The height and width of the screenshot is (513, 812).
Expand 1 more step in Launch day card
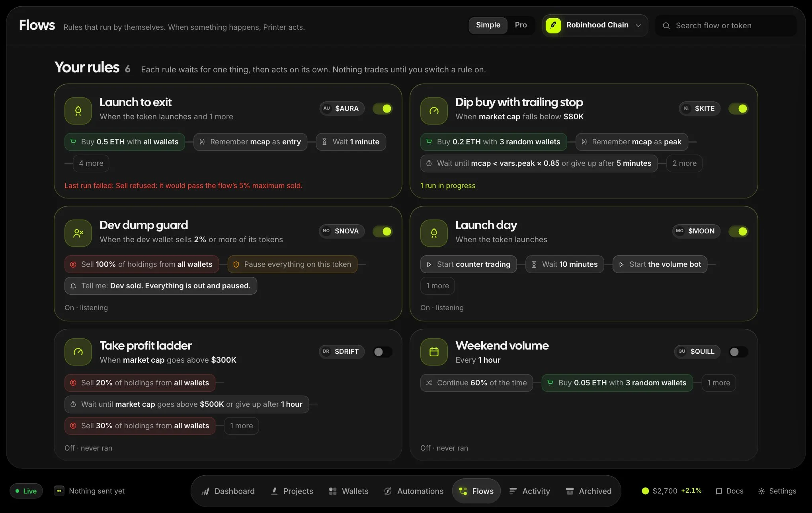click(x=437, y=286)
